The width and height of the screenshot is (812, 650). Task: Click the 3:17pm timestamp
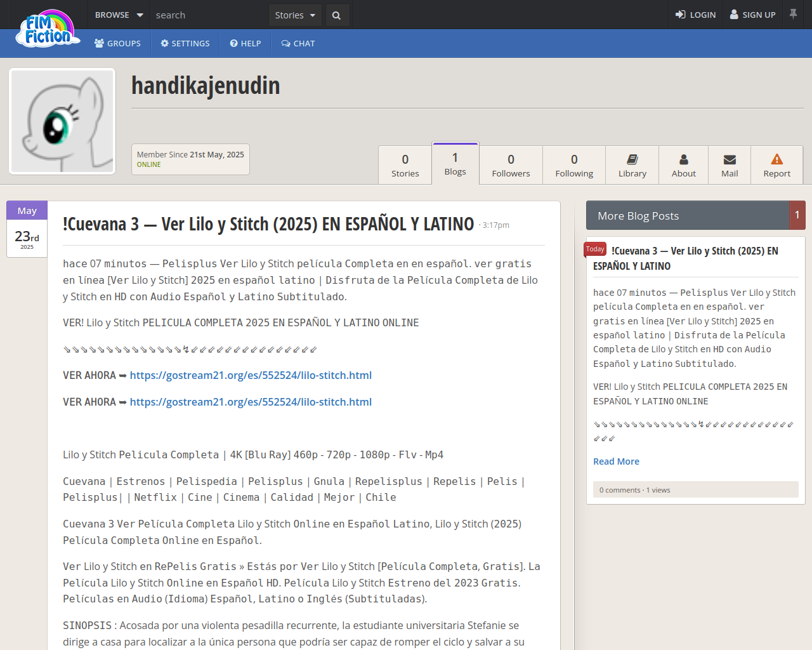pyautogui.click(x=495, y=225)
